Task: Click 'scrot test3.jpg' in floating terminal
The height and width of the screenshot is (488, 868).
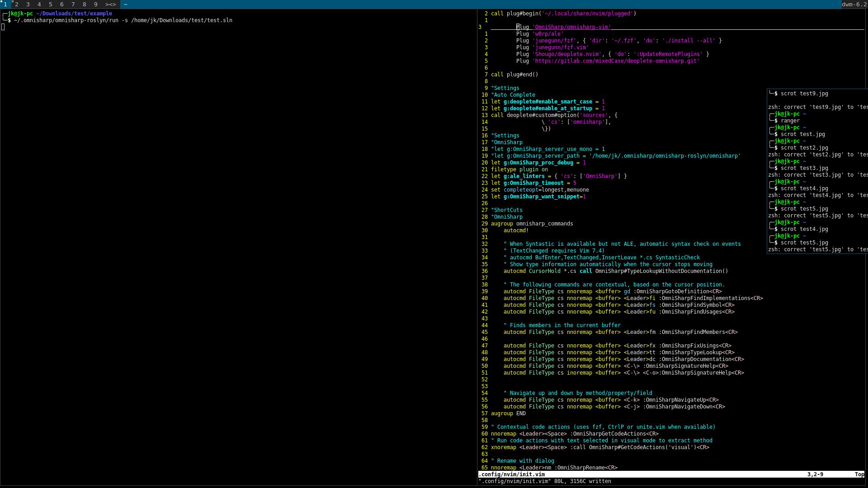Action: tap(804, 168)
